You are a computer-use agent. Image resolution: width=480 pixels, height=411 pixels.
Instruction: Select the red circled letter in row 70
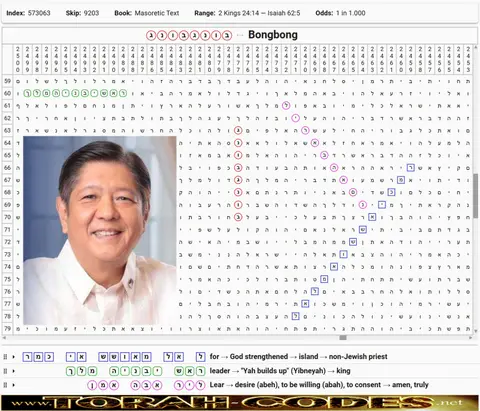[x=238, y=217]
